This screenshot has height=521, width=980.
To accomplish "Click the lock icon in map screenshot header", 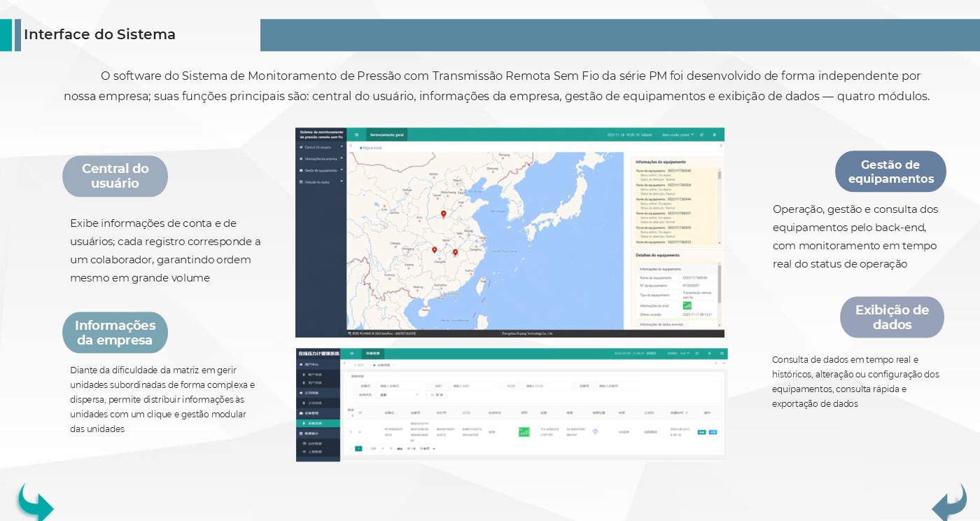I will click(x=715, y=134).
